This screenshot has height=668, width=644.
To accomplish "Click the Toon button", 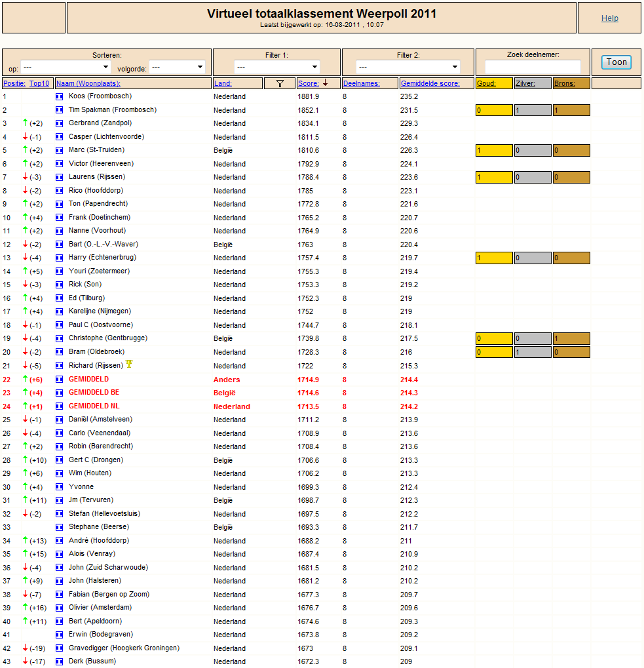I will click(x=616, y=62).
